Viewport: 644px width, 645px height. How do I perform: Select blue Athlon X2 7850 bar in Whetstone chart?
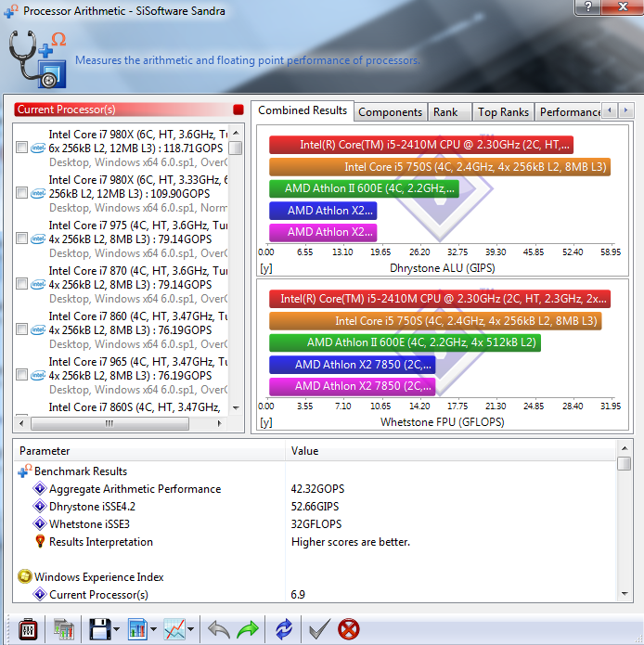coord(352,365)
